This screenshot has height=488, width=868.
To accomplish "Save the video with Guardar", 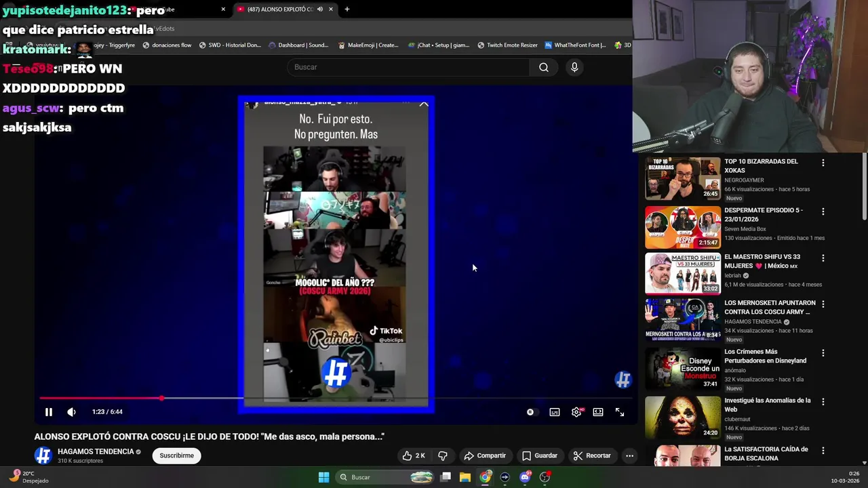I will click(x=540, y=455).
